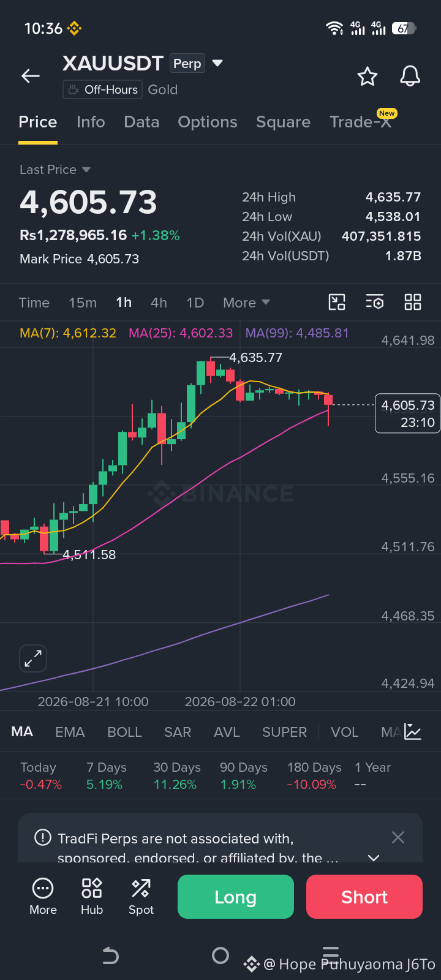Tap the MA(99) value label
Viewport: 441px width, 980px height.
[297, 333]
